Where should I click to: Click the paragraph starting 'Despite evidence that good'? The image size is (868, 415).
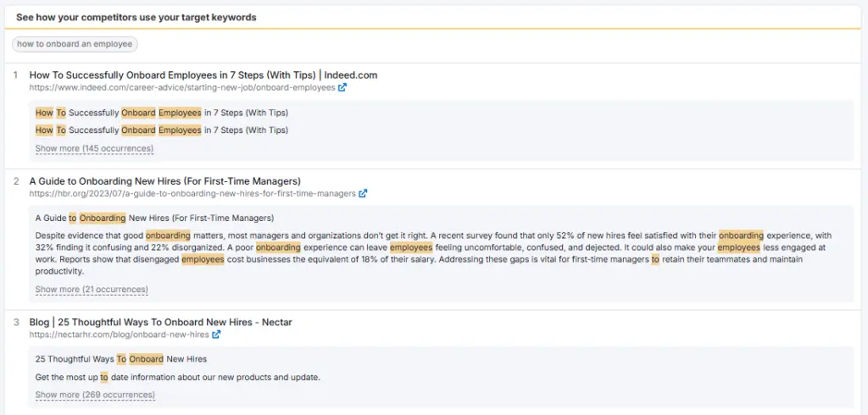pos(432,253)
